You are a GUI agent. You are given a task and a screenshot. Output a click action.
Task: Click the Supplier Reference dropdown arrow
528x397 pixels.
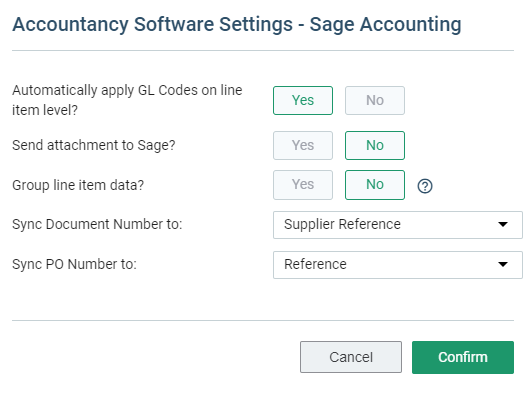coord(503,225)
